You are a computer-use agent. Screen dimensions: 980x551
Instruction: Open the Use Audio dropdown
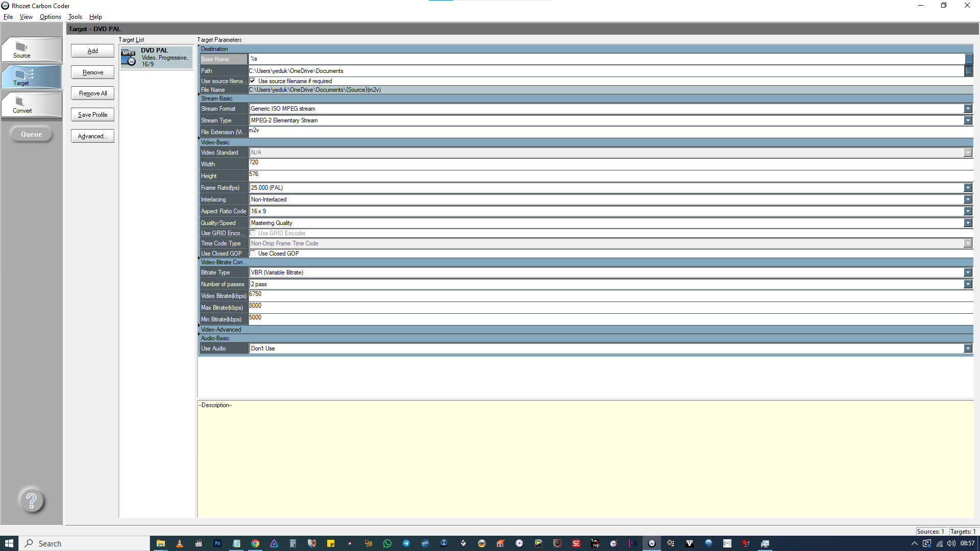pos(968,348)
